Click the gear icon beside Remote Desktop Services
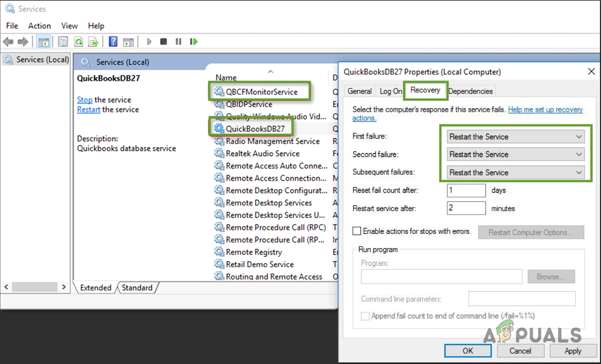The height and width of the screenshot is (364, 601). (219, 202)
